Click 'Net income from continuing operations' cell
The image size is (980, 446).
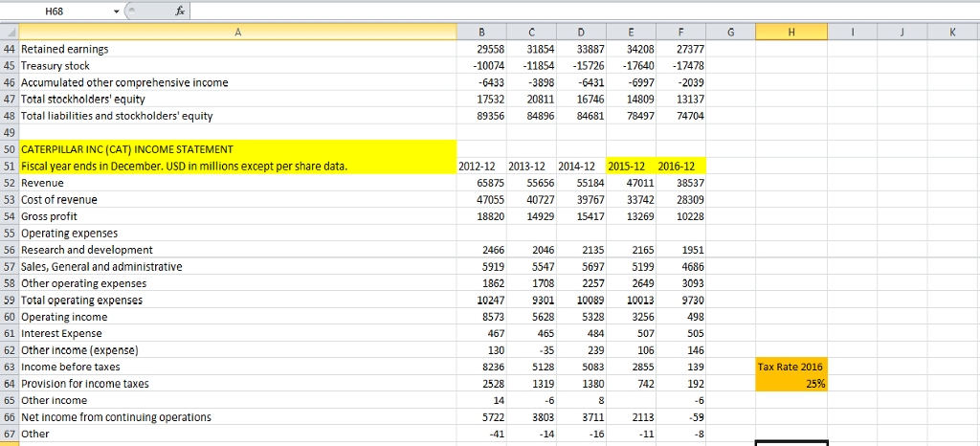[237, 416]
